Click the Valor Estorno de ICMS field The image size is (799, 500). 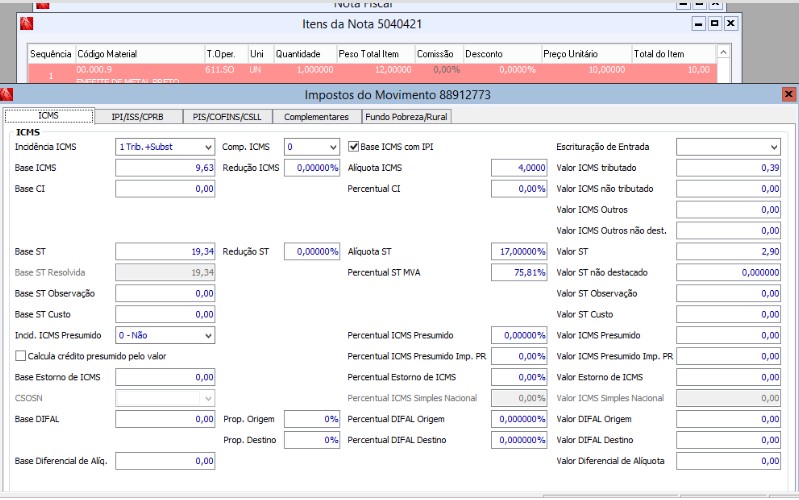(728, 377)
